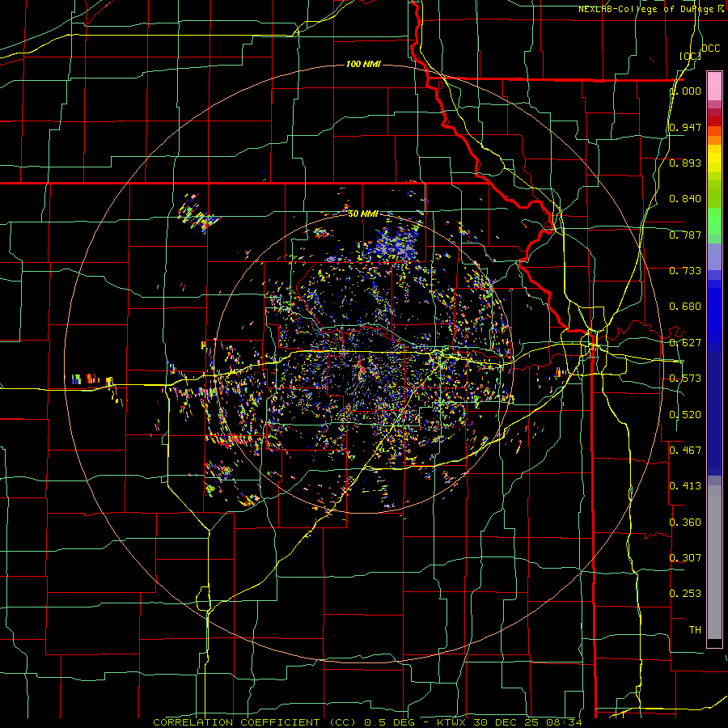Click the DCC product label
Screen dimensions: 728x728
711,49
